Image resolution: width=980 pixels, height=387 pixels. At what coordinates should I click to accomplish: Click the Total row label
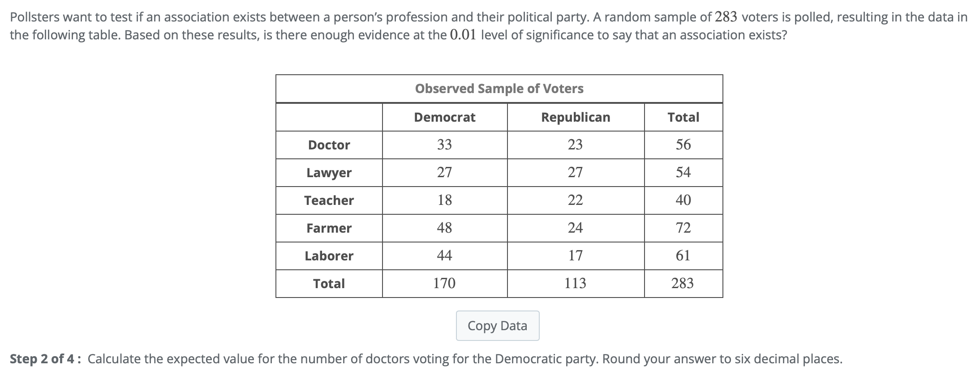[x=329, y=284]
